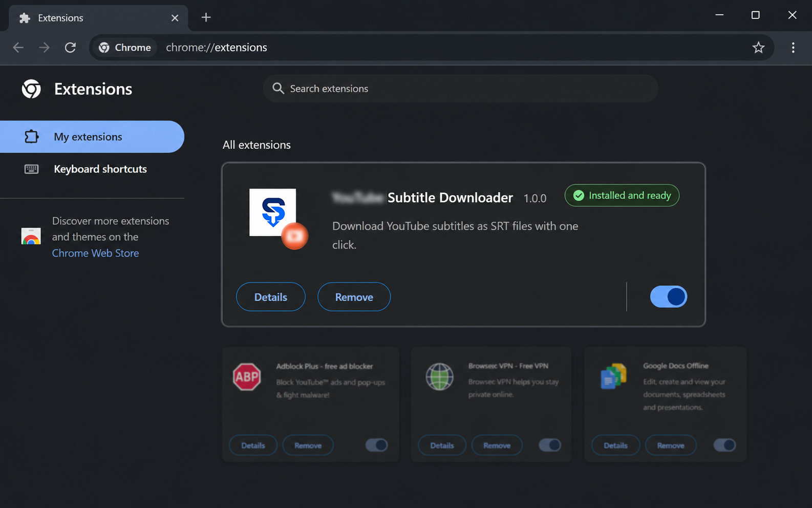Click the Chrome site info chip

click(x=125, y=48)
